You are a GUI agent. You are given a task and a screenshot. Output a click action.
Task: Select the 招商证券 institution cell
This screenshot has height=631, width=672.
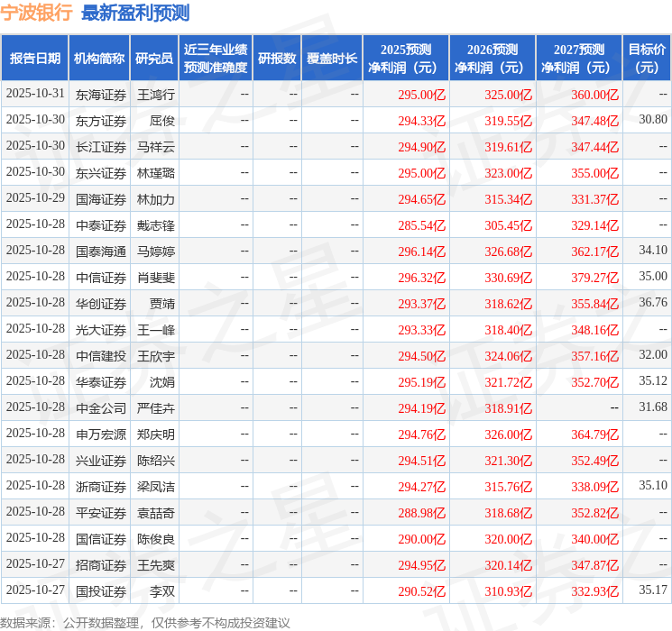[101, 565]
